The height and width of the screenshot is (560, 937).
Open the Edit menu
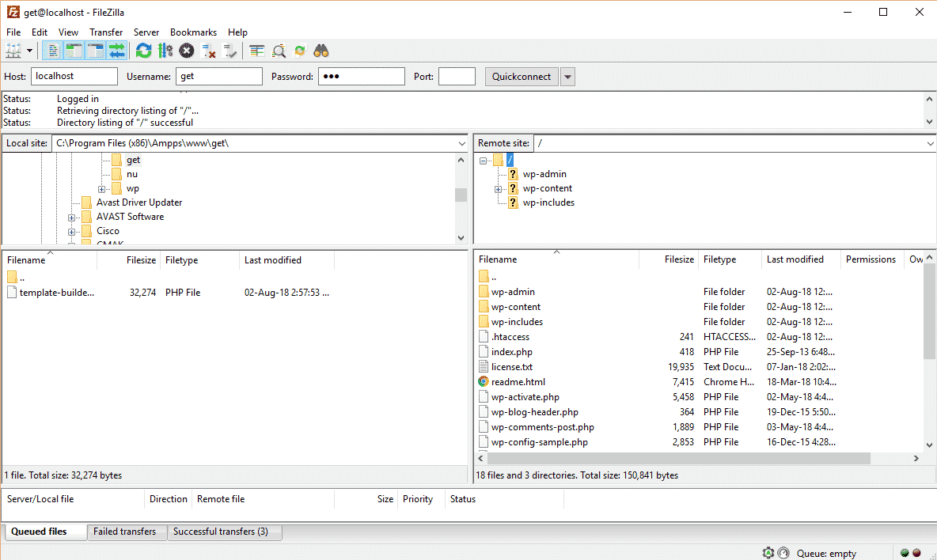(40, 32)
